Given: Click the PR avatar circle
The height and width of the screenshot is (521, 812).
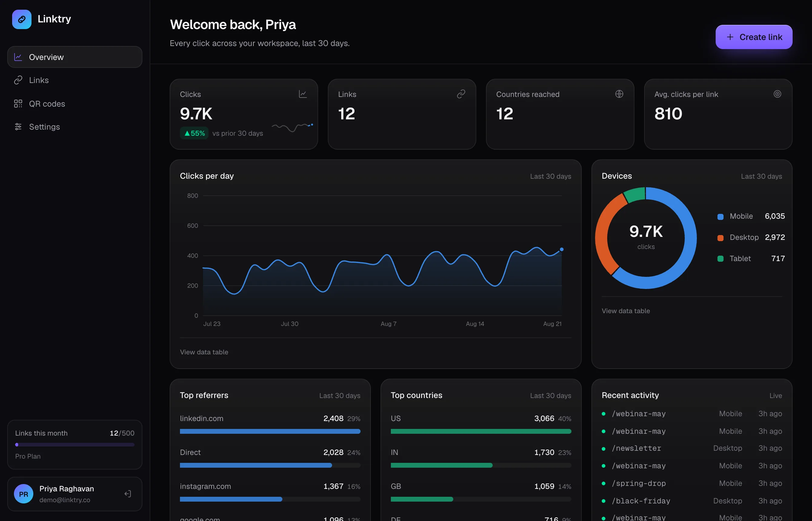Looking at the screenshot, I should coord(23,494).
